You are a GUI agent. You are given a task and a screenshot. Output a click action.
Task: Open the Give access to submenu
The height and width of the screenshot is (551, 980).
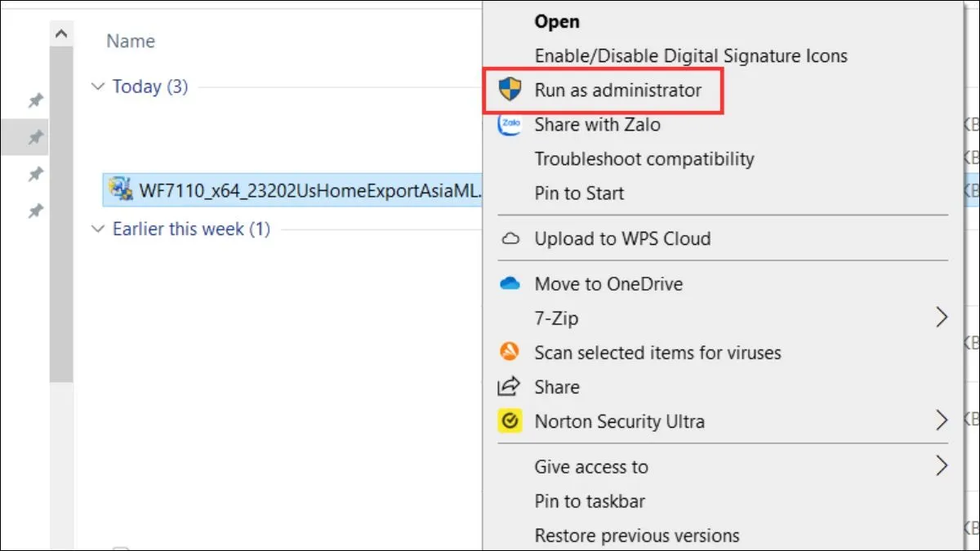click(x=940, y=466)
